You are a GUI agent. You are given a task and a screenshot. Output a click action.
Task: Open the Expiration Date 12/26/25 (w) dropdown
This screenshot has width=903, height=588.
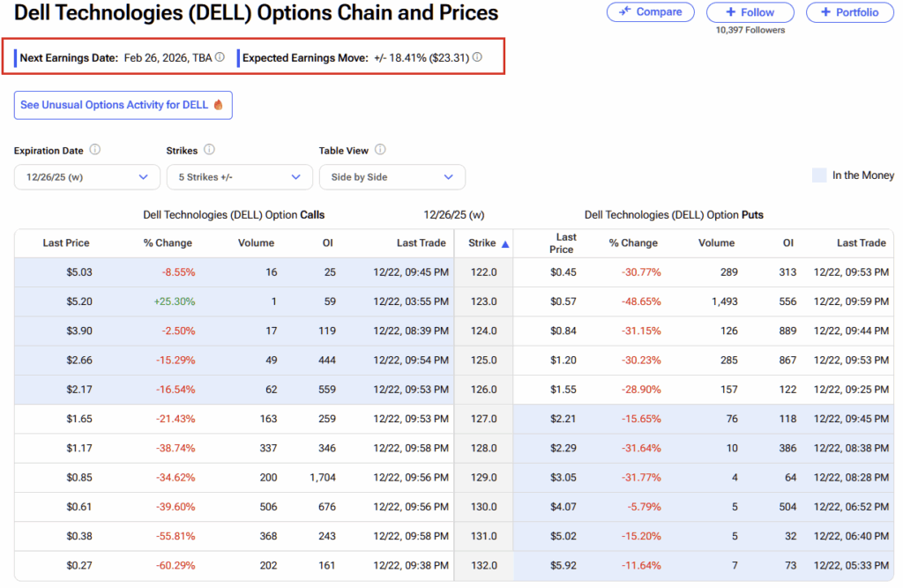point(86,177)
